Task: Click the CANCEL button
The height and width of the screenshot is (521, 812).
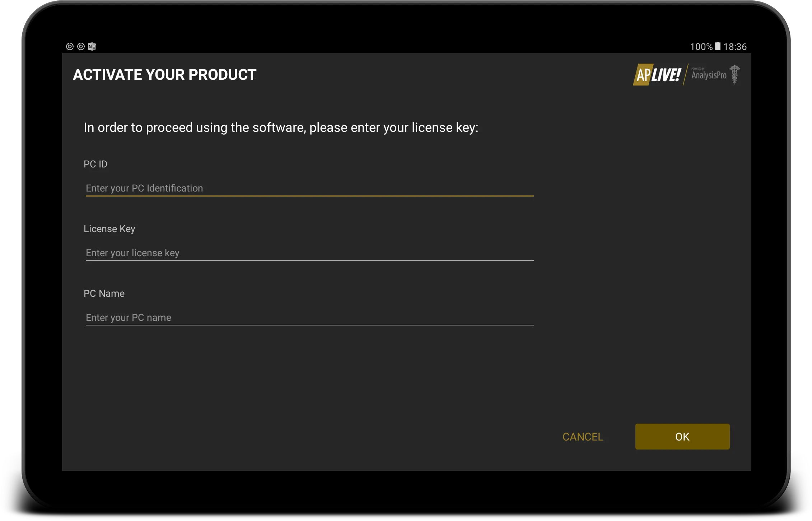Action: [x=583, y=437]
